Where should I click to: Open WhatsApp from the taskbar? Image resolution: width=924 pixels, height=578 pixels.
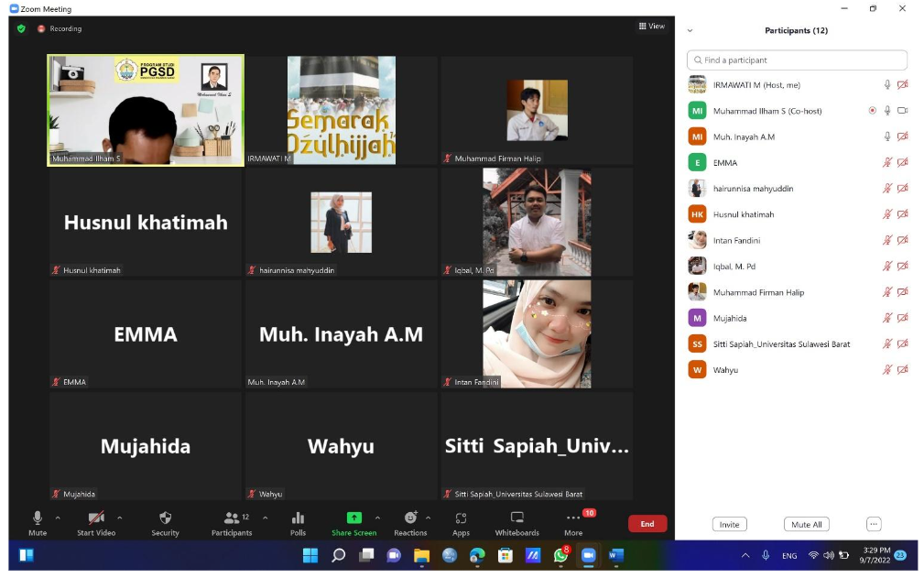point(560,555)
